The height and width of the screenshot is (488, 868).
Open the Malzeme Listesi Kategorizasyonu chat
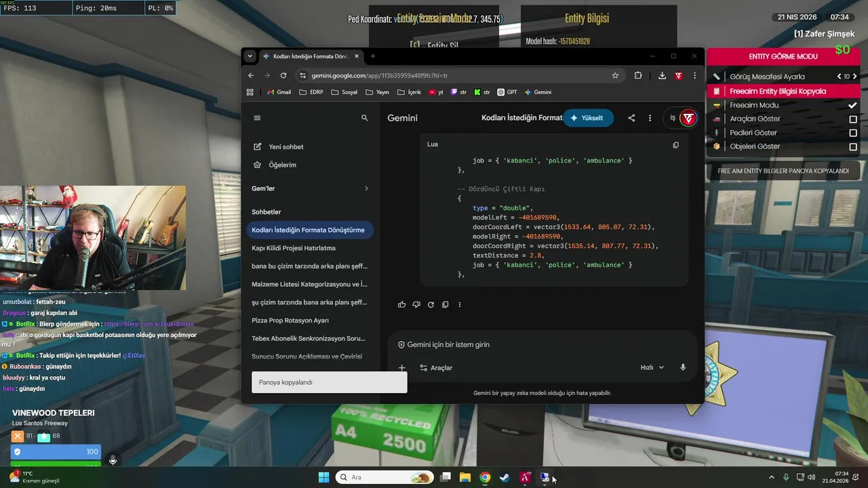310,284
